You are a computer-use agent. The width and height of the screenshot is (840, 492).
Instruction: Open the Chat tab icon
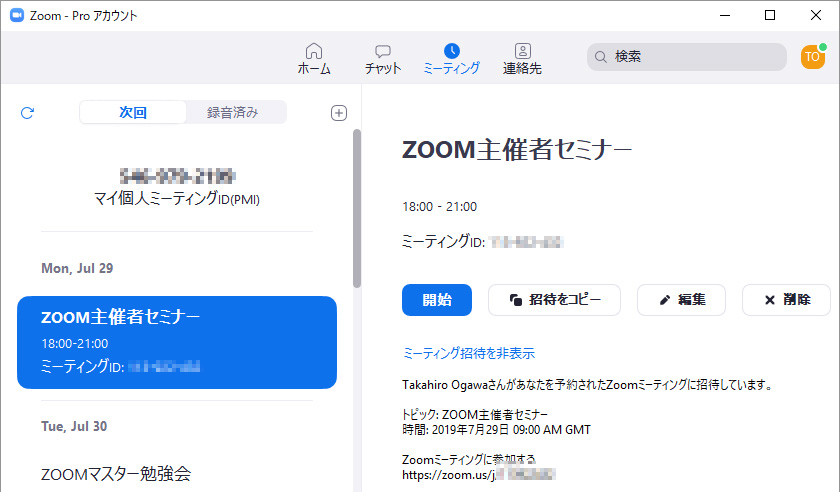[x=383, y=51]
